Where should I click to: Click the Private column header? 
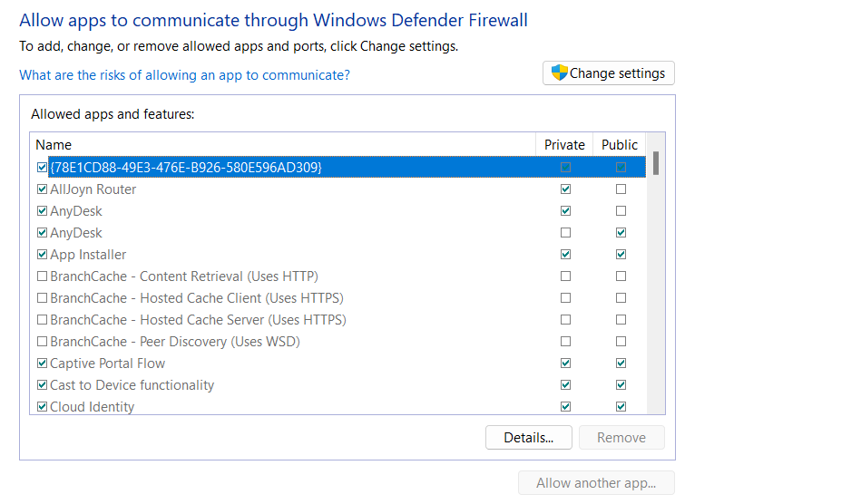tap(564, 145)
